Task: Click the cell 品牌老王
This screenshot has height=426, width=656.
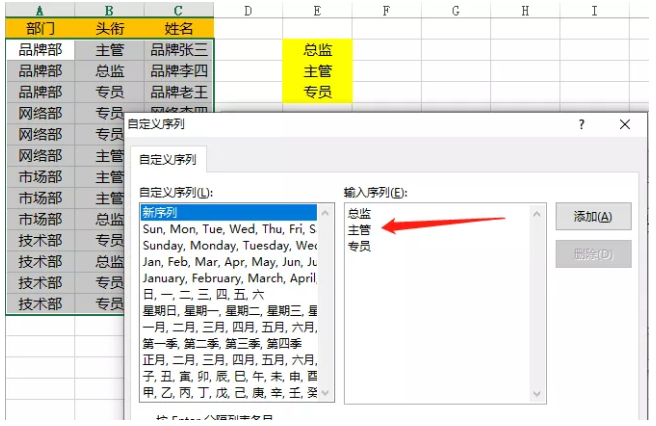Action: 179,92
